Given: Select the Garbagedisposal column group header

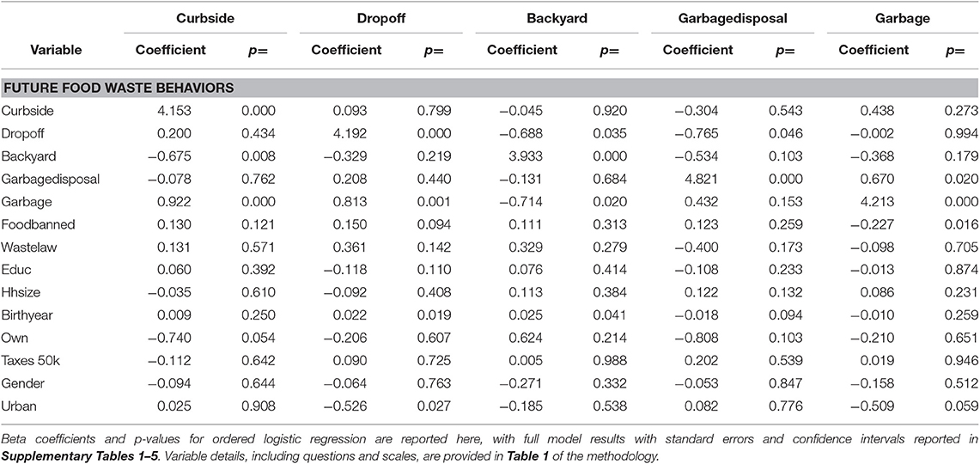Looking at the screenshot, I should (727, 17).
